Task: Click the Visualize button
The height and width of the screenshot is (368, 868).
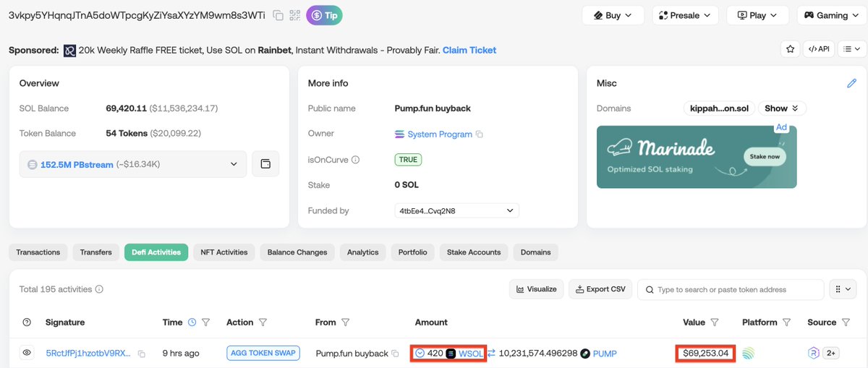Action: coord(537,289)
